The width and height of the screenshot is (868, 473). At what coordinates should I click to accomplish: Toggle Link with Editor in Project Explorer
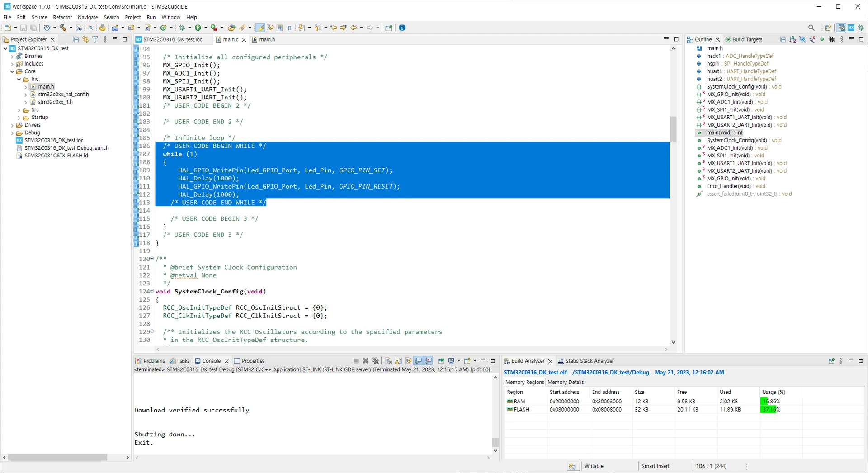tap(85, 39)
